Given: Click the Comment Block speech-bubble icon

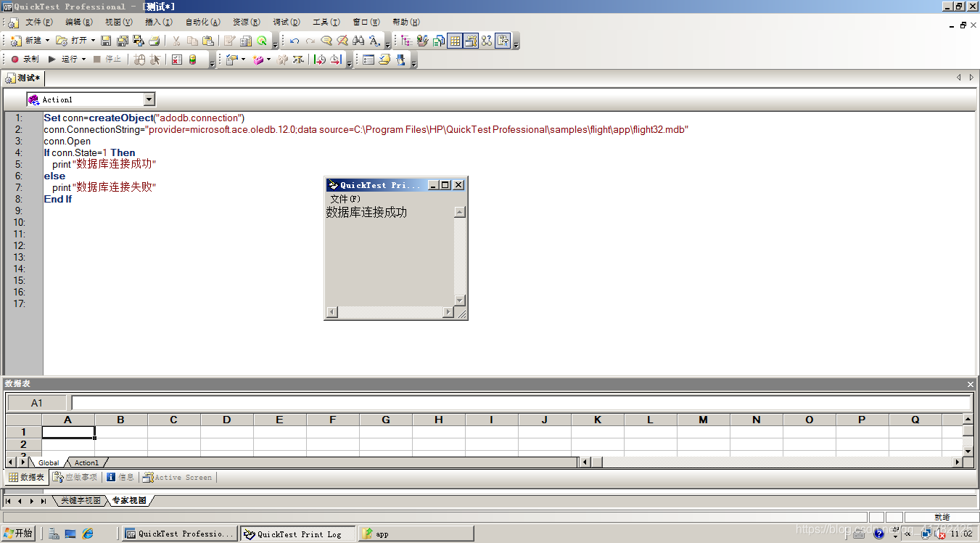Looking at the screenshot, I should [326, 41].
